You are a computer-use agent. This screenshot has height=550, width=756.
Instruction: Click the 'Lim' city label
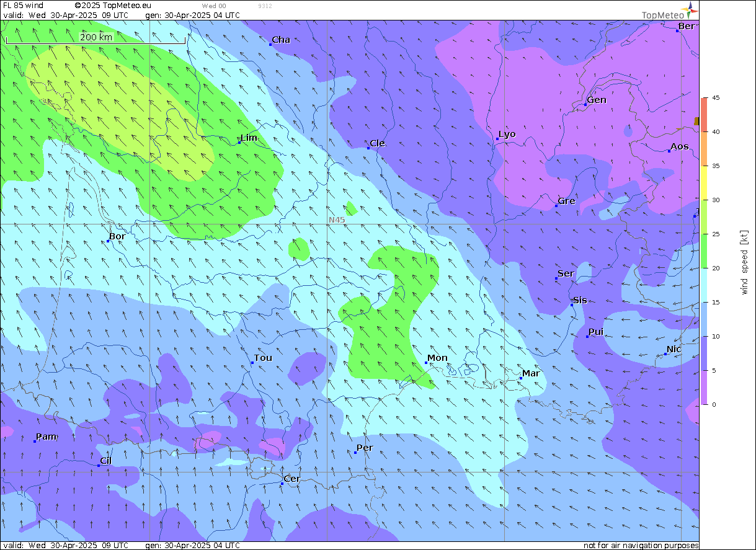pyautogui.click(x=249, y=138)
